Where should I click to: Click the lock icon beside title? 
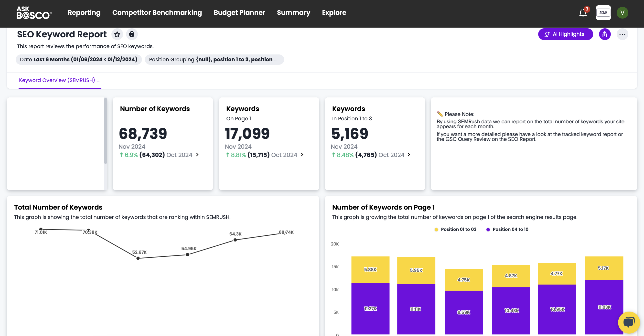[132, 34]
